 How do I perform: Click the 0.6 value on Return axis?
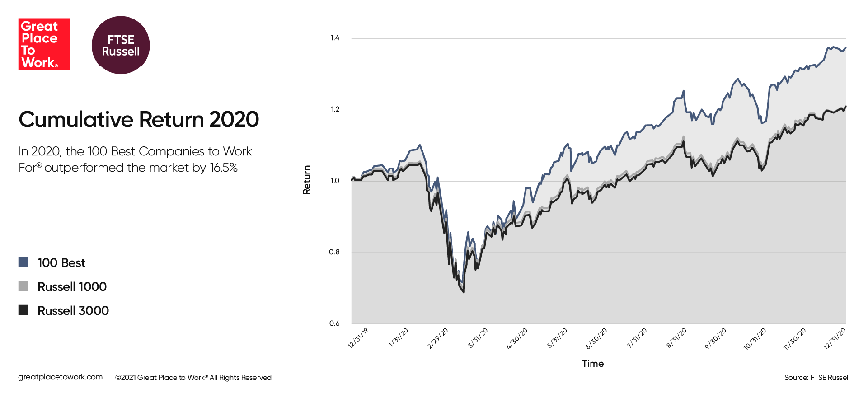pyautogui.click(x=334, y=323)
